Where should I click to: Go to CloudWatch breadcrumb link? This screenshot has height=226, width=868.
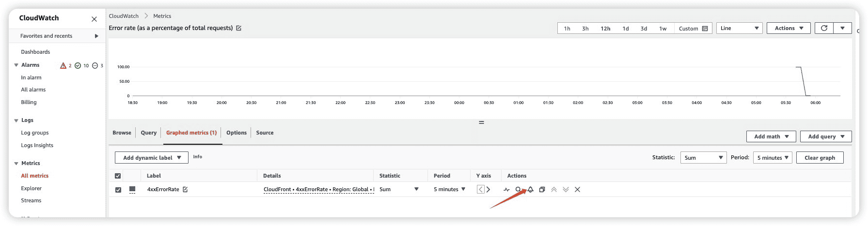click(x=124, y=16)
